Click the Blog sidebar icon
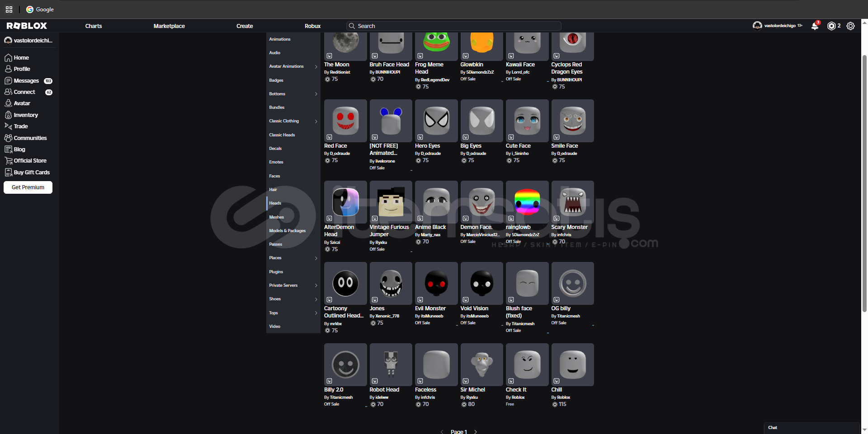Screen dimensions: 868x434 (x=8, y=149)
